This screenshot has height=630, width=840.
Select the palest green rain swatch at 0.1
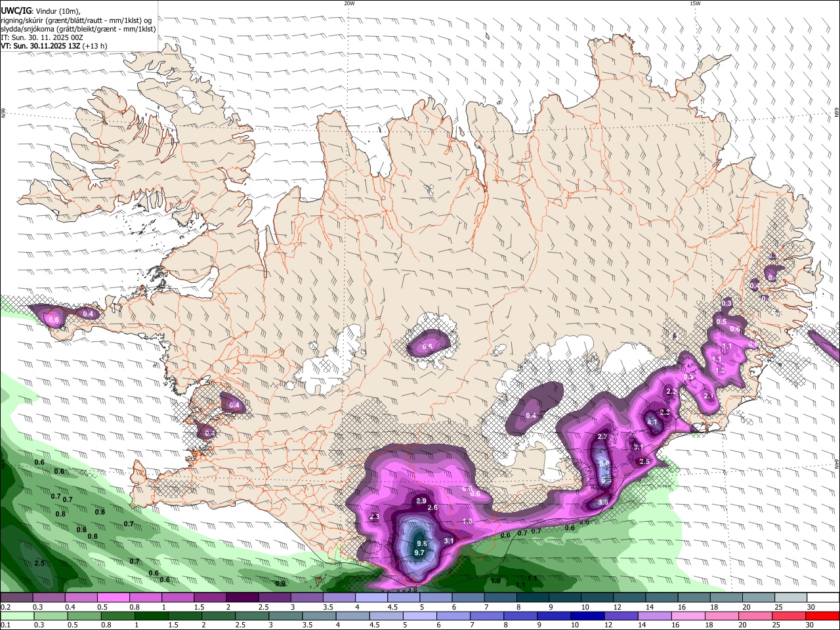(16, 616)
